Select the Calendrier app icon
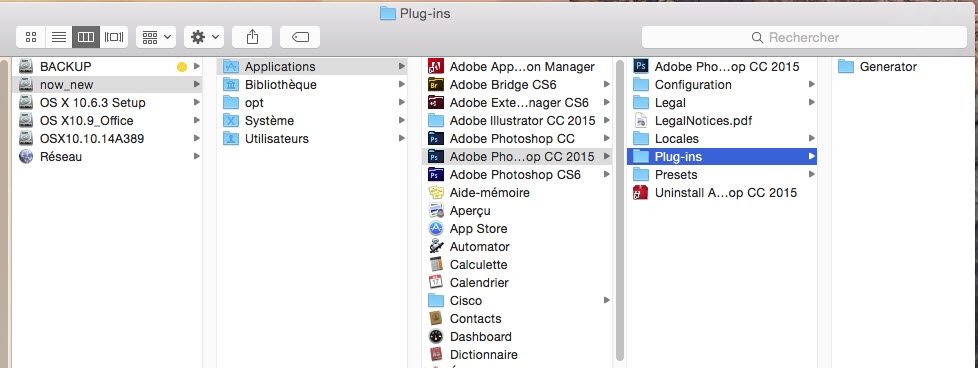This screenshot has width=978, height=368. pos(436,283)
